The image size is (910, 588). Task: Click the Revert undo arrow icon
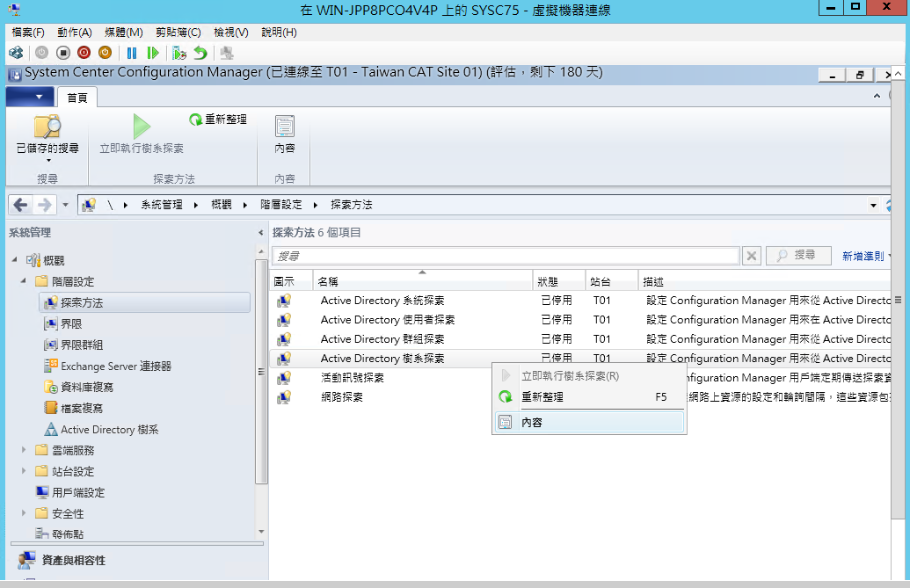pyautogui.click(x=200, y=54)
